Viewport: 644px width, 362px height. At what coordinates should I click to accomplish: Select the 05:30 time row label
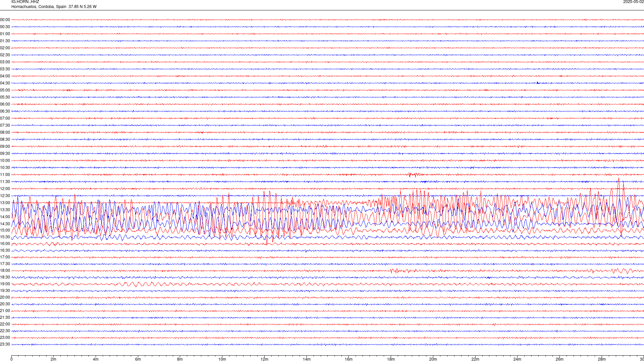coord(5,97)
